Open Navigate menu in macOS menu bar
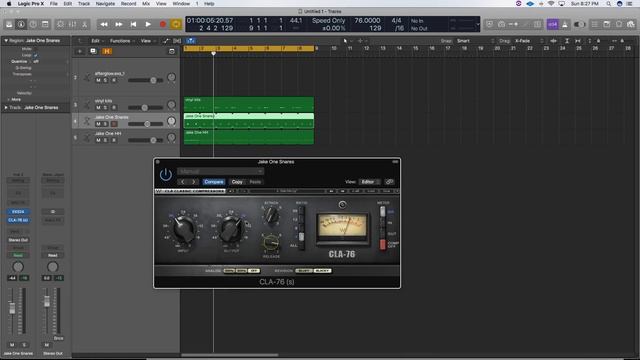This screenshot has height=360, width=640. (105, 4)
